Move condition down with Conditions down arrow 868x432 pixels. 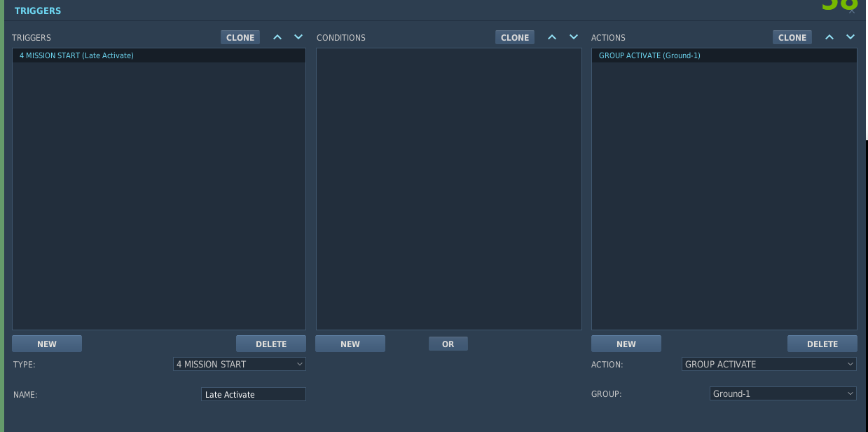574,37
